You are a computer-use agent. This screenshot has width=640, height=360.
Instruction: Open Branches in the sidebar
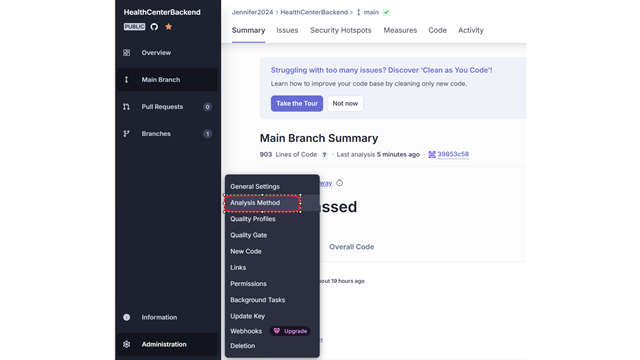[167, 133]
